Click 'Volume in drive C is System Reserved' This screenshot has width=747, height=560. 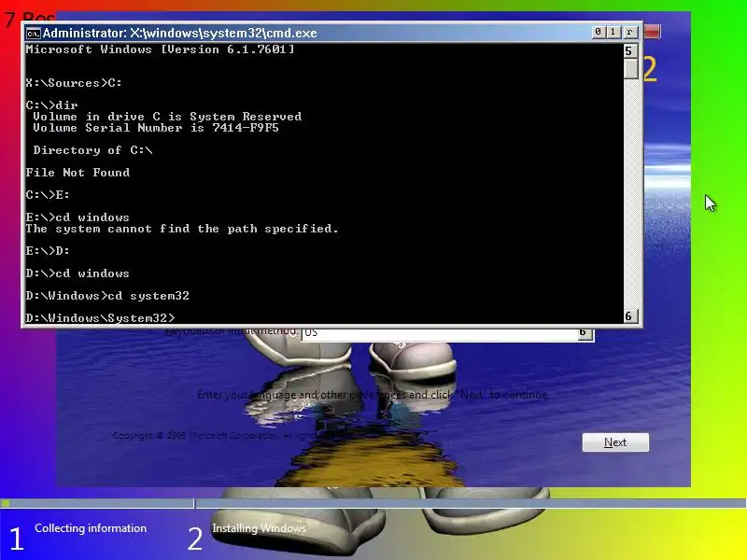pyautogui.click(x=167, y=117)
